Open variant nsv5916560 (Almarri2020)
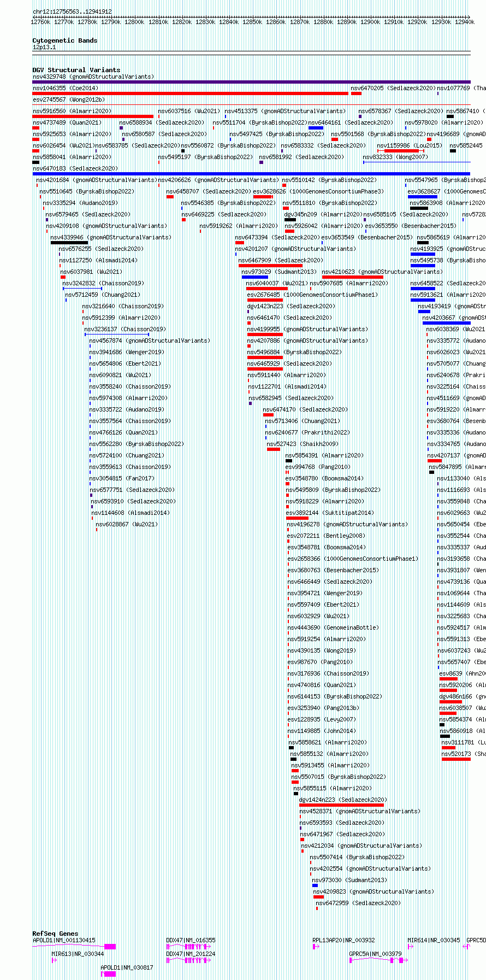This screenshot has width=486, height=980. click(x=72, y=111)
